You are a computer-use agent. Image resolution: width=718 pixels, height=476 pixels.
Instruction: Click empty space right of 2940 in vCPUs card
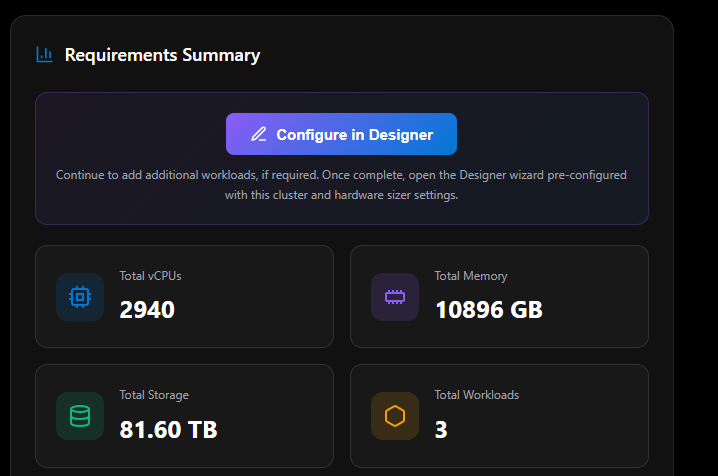(260, 310)
